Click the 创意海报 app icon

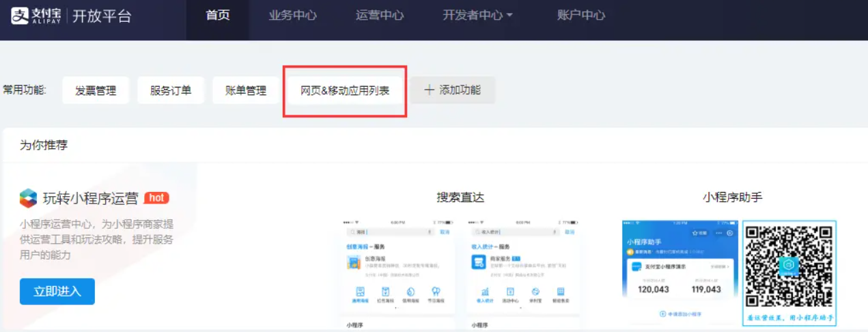pyautogui.click(x=354, y=262)
